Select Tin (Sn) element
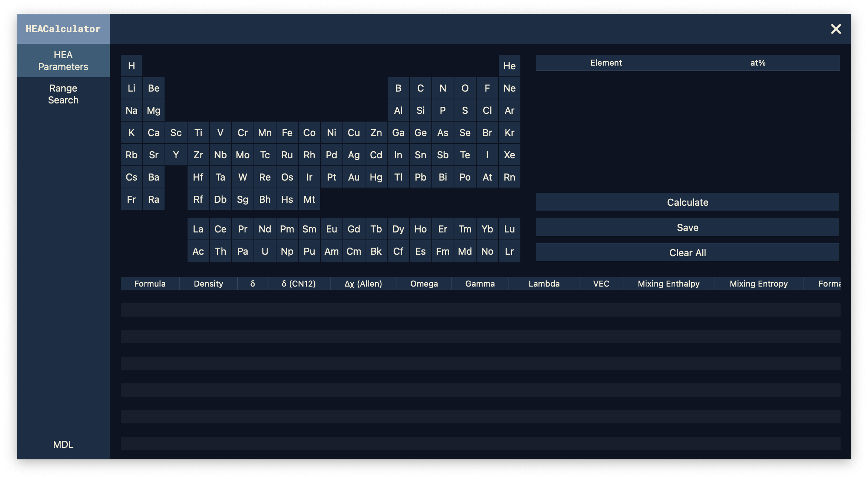This screenshot has height=479, width=868. (421, 155)
